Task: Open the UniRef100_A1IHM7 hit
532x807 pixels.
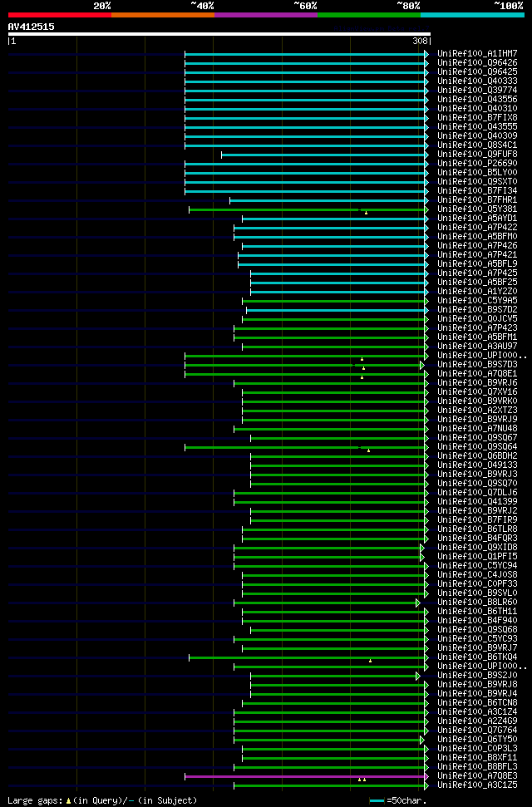Action: click(x=477, y=53)
